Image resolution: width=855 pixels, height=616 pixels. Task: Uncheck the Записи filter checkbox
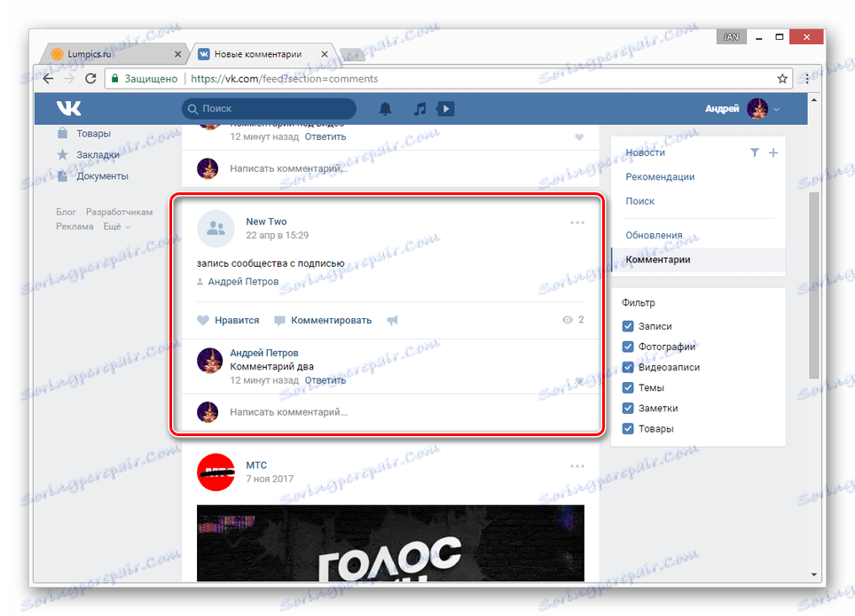tap(629, 326)
